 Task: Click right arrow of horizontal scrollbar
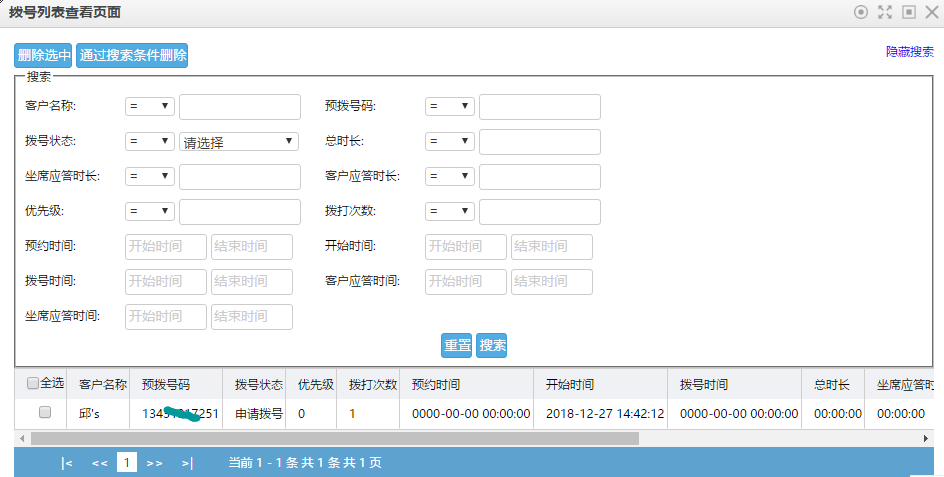pyautogui.click(x=926, y=438)
